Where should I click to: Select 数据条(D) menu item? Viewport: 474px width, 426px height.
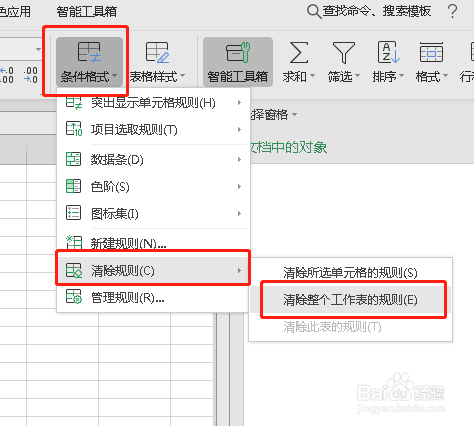(x=153, y=160)
